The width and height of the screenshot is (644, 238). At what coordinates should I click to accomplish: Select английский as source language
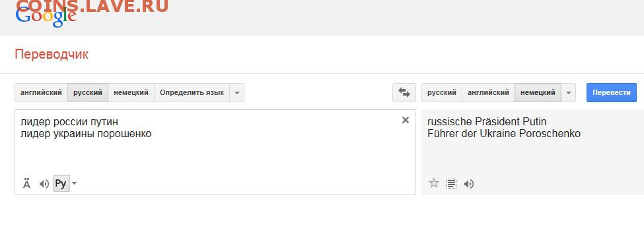(41, 92)
